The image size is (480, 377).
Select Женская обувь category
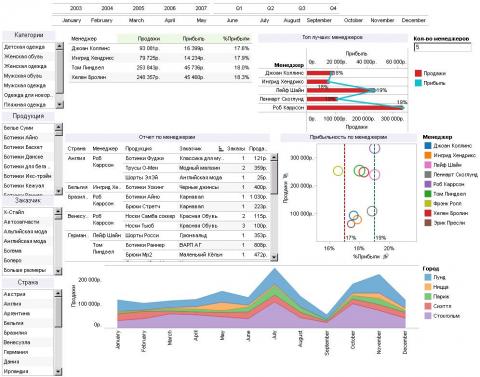point(28,57)
